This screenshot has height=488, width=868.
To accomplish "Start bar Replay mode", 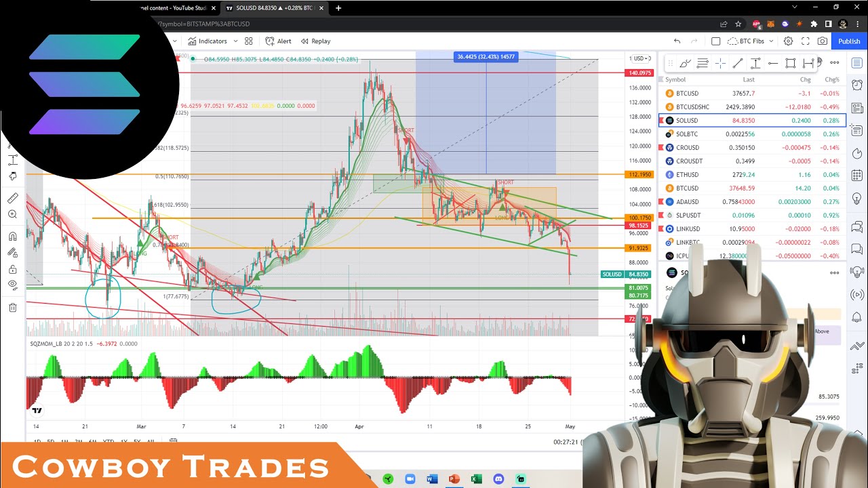I will [x=315, y=41].
